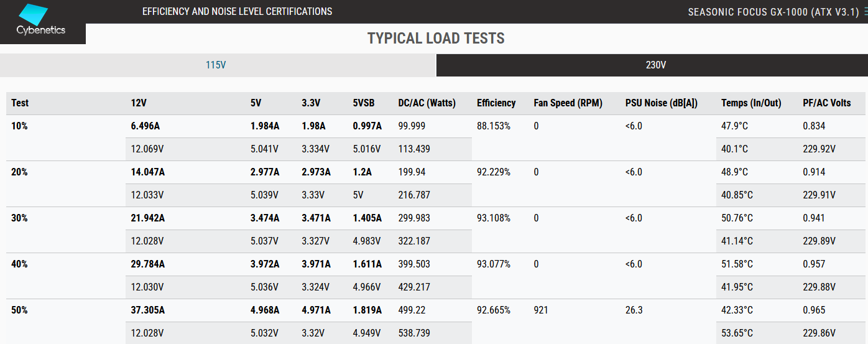
Task: Switch to the 115V tab
Action: [x=216, y=65]
